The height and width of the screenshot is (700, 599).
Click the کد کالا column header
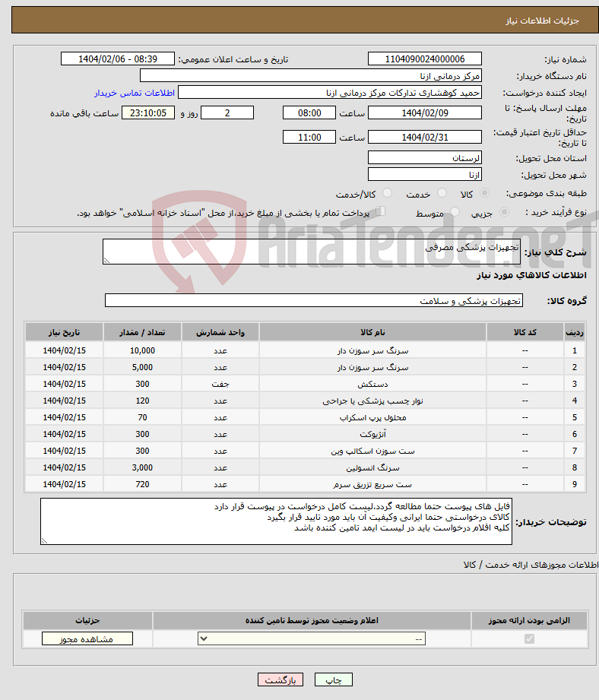click(x=525, y=332)
